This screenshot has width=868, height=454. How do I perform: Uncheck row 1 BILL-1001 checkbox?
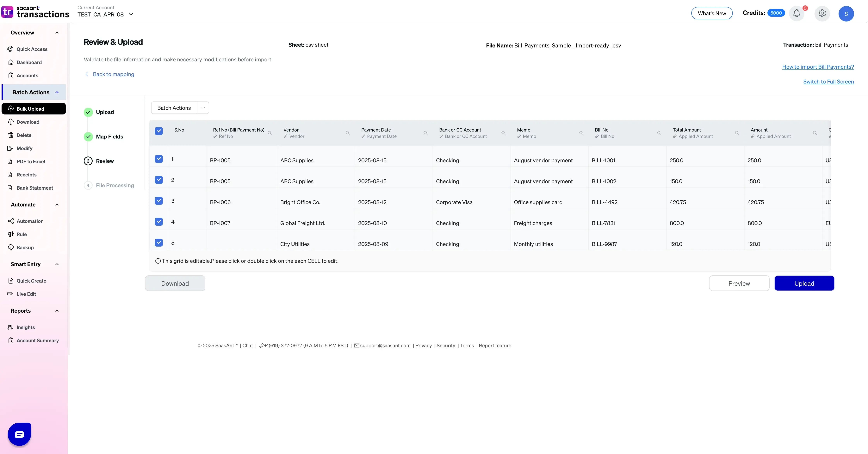[159, 159]
